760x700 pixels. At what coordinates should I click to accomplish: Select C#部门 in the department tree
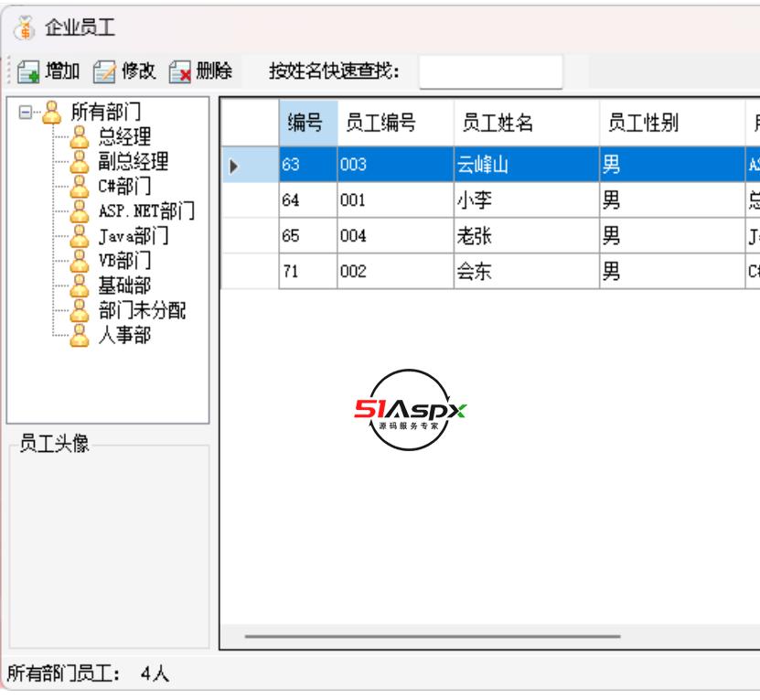coord(124,187)
